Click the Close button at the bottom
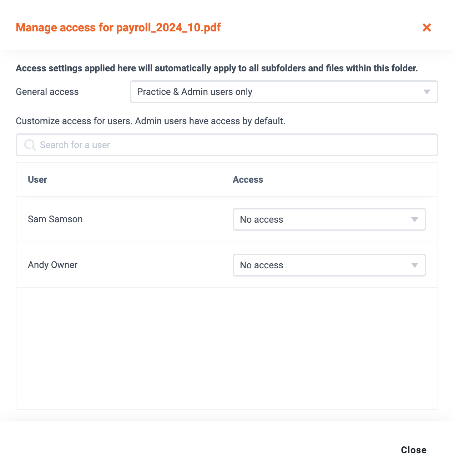This screenshot has height=476, width=454. pyautogui.click(x=414, y=450)
